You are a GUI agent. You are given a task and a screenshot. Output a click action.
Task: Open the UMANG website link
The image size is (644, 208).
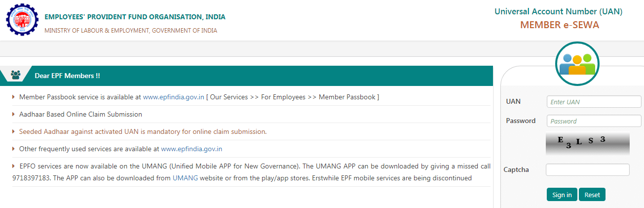click(185, 178)
